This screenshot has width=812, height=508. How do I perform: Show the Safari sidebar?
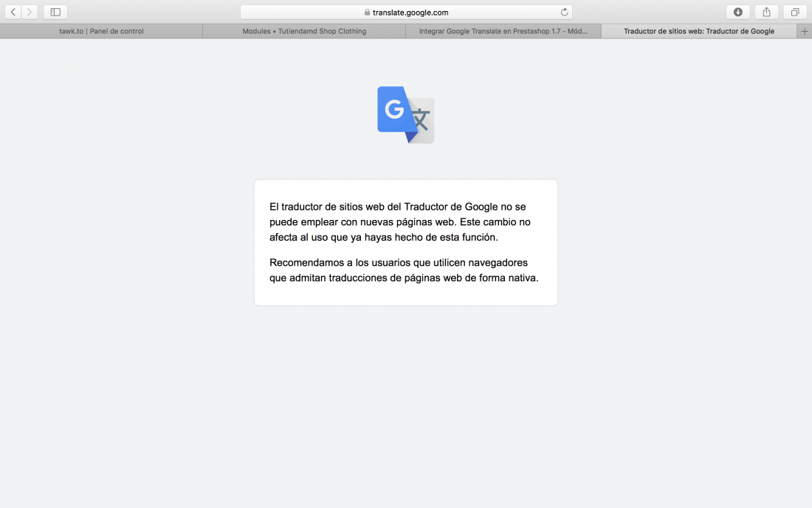point(55,12)
